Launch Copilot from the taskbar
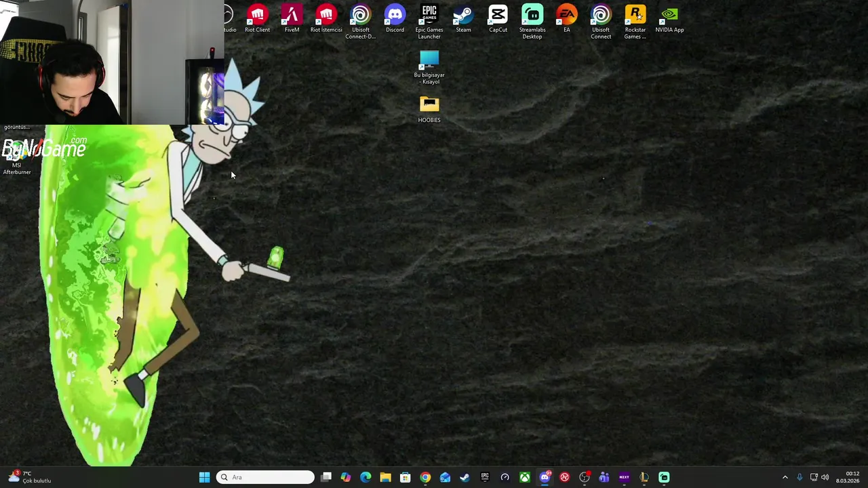868x488 pixels. coord(346,477)
